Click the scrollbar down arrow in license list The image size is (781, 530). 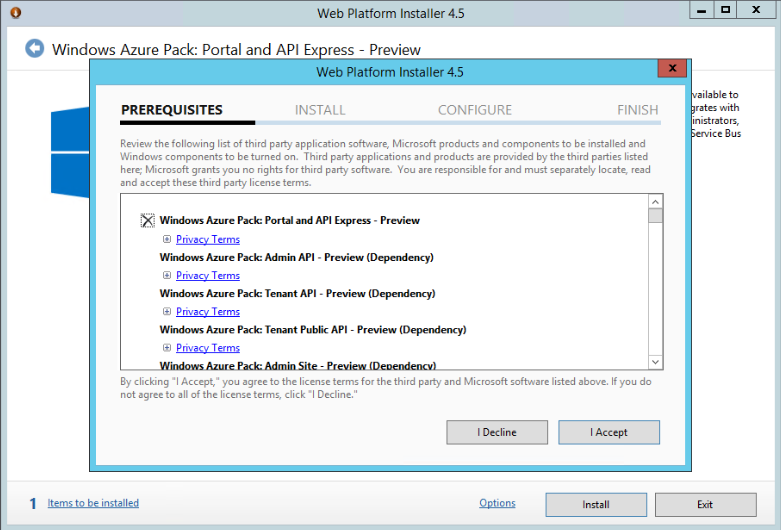[656, 362]
